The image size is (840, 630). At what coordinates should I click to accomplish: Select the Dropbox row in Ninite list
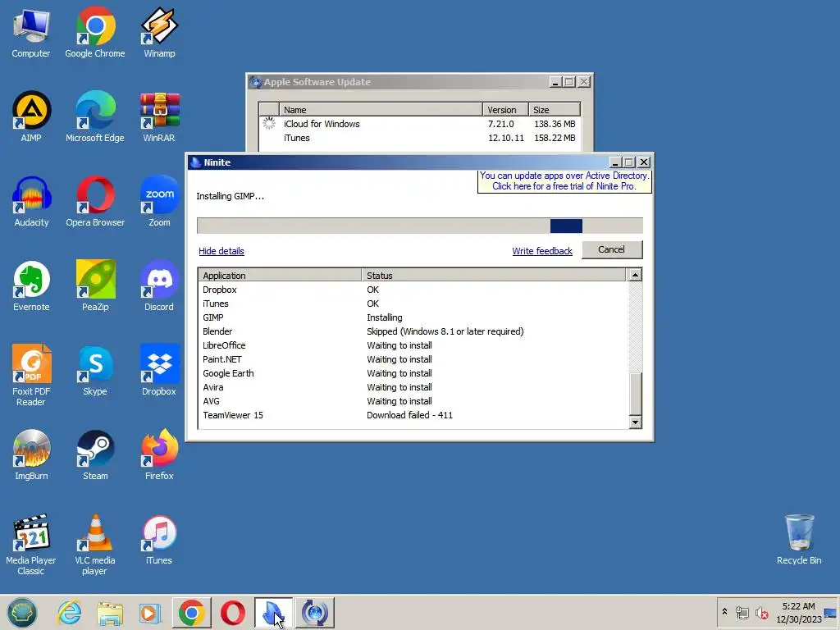(413, 290)
